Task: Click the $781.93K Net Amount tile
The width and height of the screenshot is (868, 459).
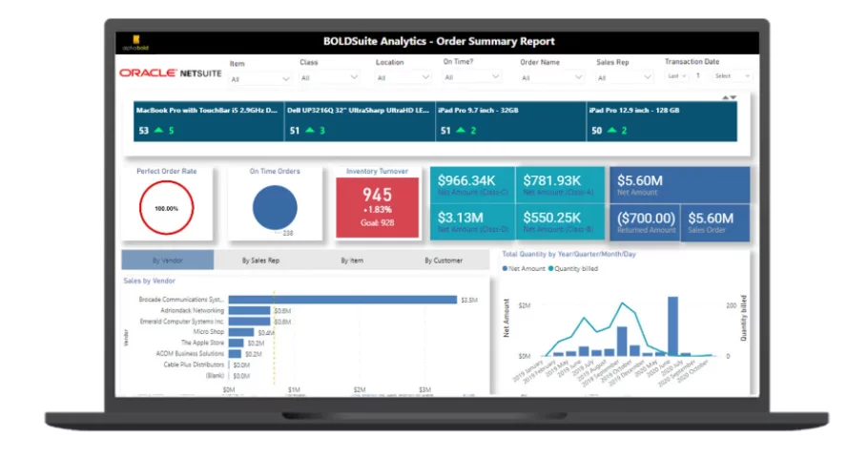Action: (560, 185)
